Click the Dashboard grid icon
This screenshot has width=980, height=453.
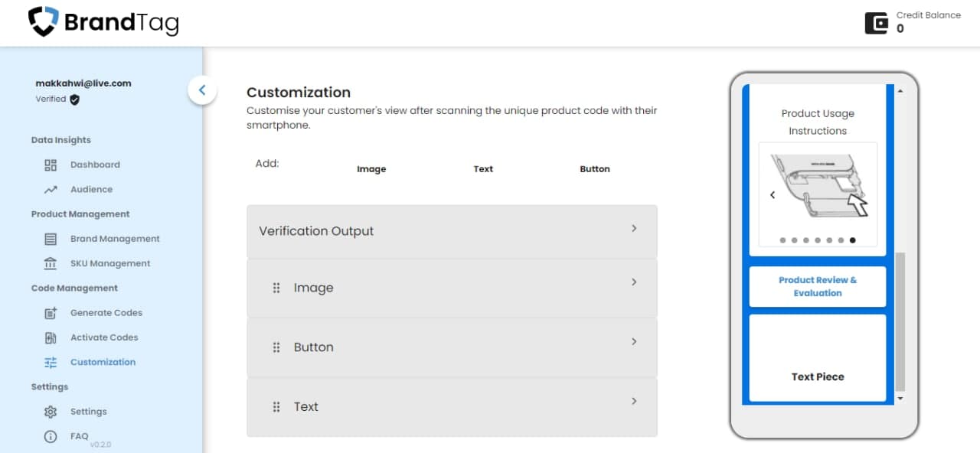(x=51, y=165)
